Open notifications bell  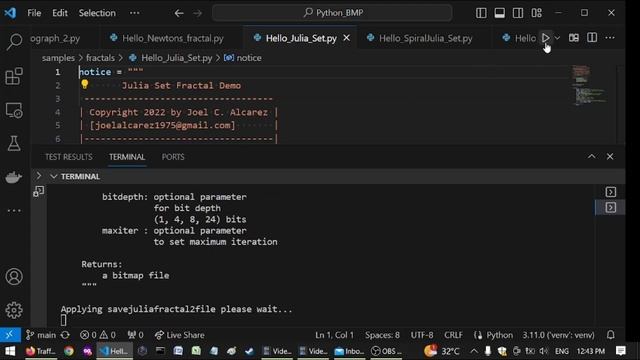(611, 335)
